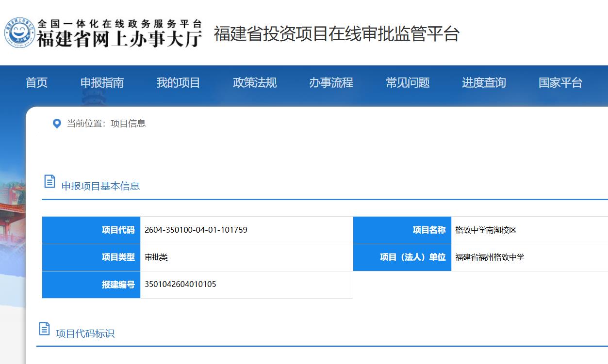Click the smiley-face Fujian portal logo
Image resolution: width=608 pixels, height=364 pixels.
[x=20, y=33]
